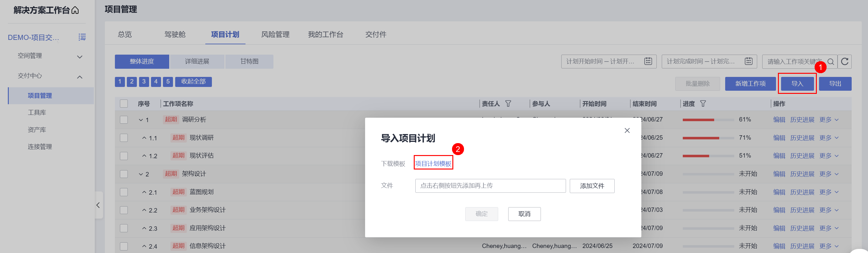Click 取消 button in dialog
Screen dimensions: 868x253
click(524, 214)
